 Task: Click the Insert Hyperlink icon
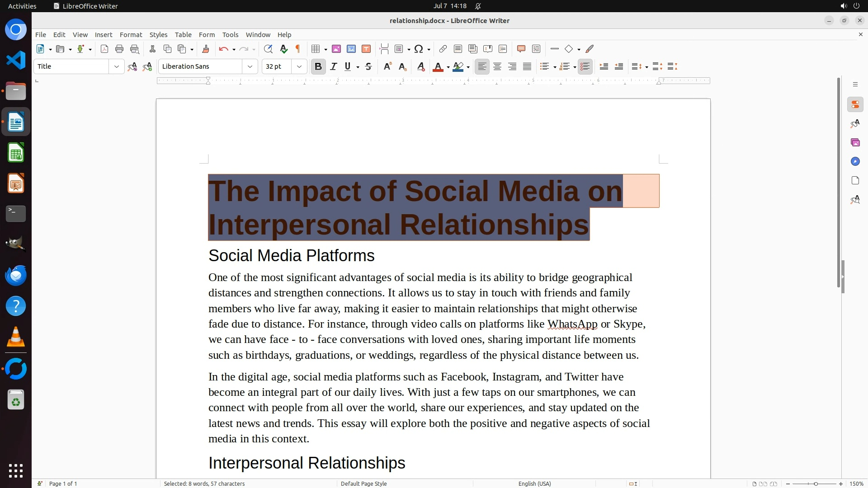tap(443, 49)
